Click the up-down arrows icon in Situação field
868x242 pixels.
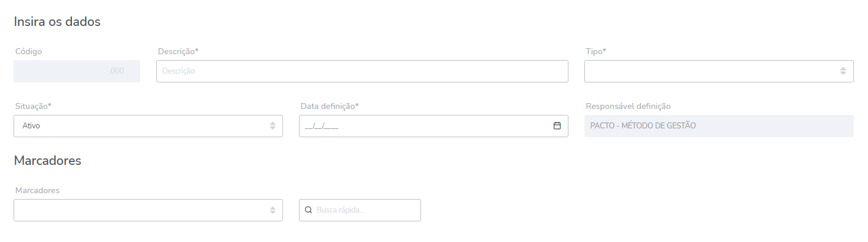[272, 126]
